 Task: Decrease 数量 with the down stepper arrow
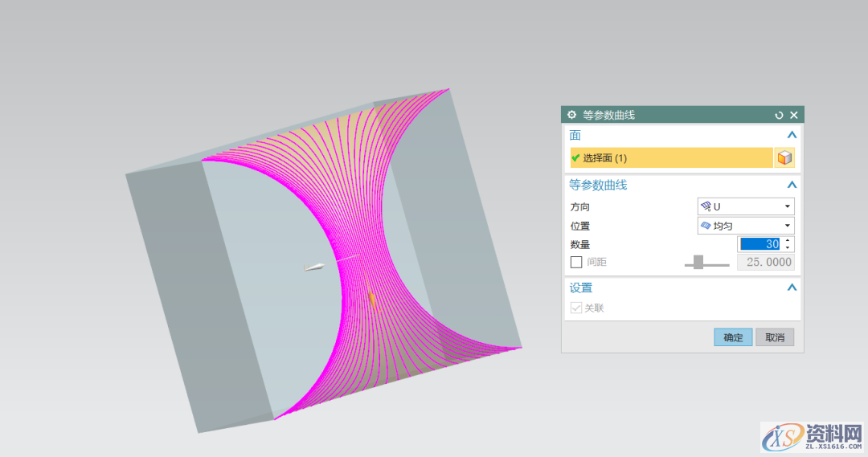pyautogui.click(x=788, y=248)
